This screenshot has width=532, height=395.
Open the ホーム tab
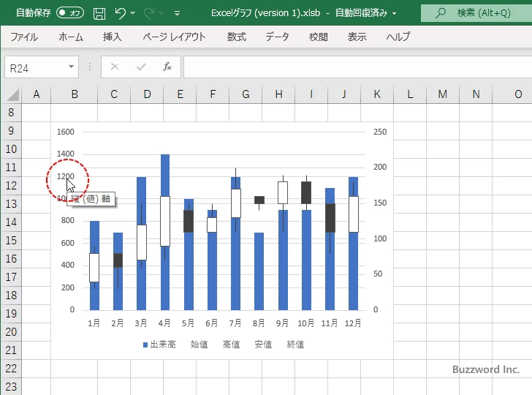tap(71, 37)
